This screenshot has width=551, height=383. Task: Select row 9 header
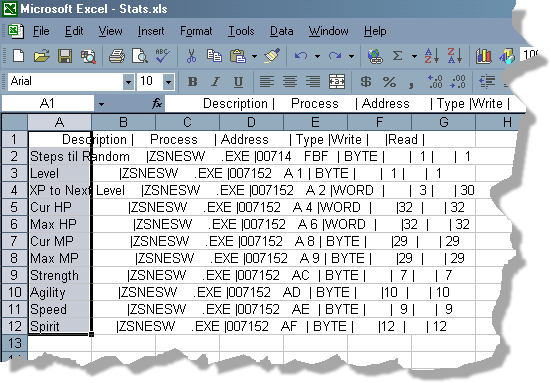pos(14,275)
